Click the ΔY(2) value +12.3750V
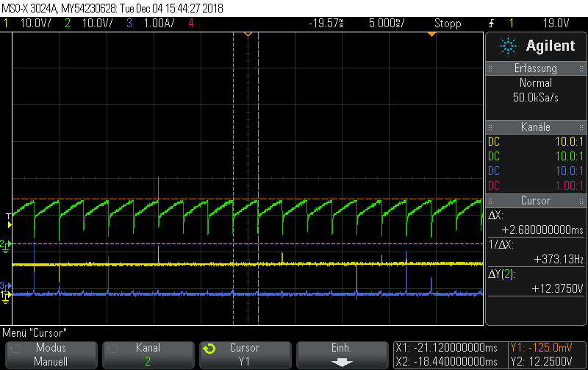 tap(557, 288)
